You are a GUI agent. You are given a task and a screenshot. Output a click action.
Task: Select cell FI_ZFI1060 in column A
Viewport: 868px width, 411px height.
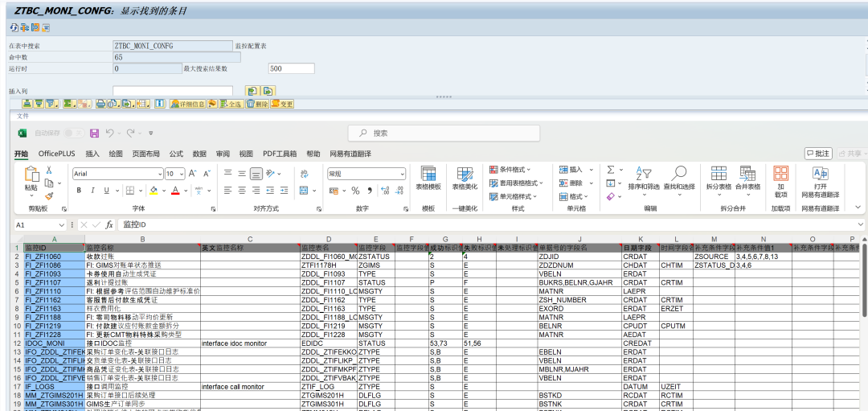tap(55, 257)
